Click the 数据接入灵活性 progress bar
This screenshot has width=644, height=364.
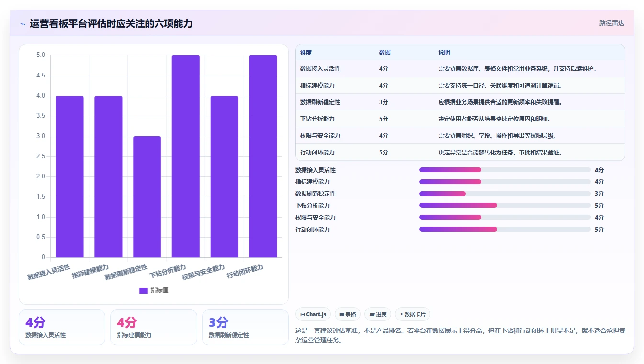pos(505,170)
